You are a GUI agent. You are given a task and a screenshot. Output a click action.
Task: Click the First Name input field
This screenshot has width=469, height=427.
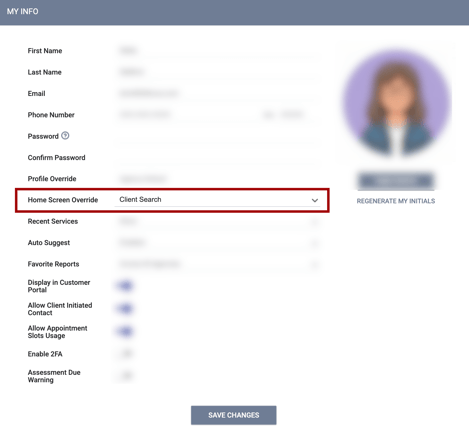pyautogui.click(x=217, y=51)
